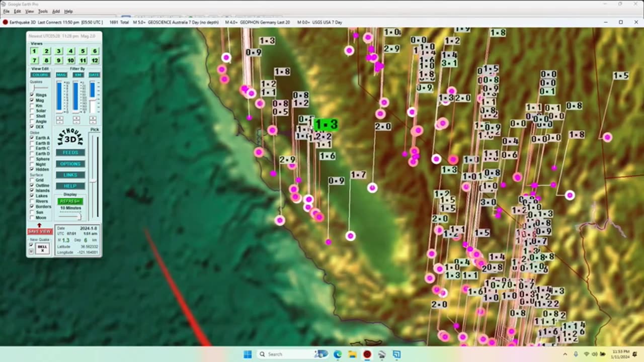The image size is (644, 362).
Task: Toggle the Borders surface checkbox
Action: 32,206
